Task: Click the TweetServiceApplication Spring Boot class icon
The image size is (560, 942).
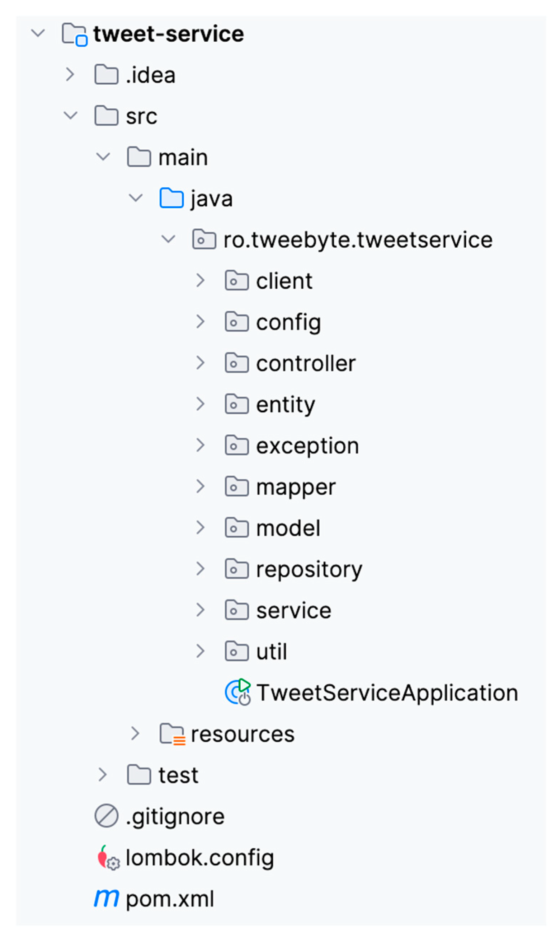Action: pos(237,692)
